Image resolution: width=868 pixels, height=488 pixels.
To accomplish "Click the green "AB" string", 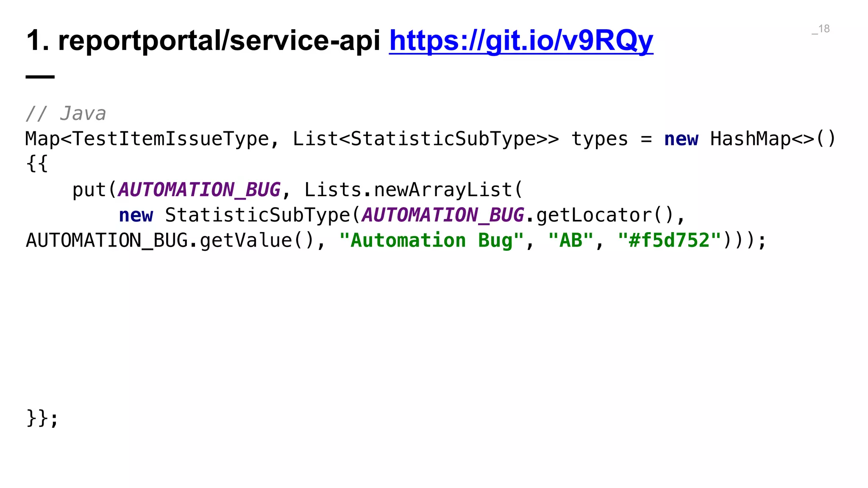I will [x=570, y=241].
